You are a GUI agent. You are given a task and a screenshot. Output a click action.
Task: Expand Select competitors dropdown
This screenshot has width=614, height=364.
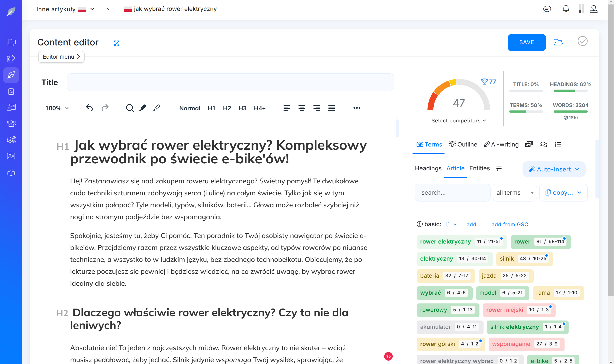(459, 121)
